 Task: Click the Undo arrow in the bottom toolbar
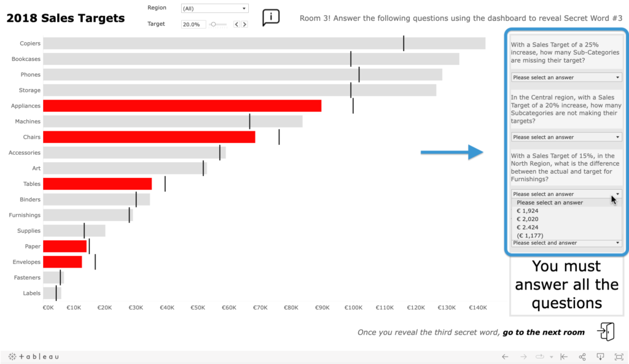point(504,357)
